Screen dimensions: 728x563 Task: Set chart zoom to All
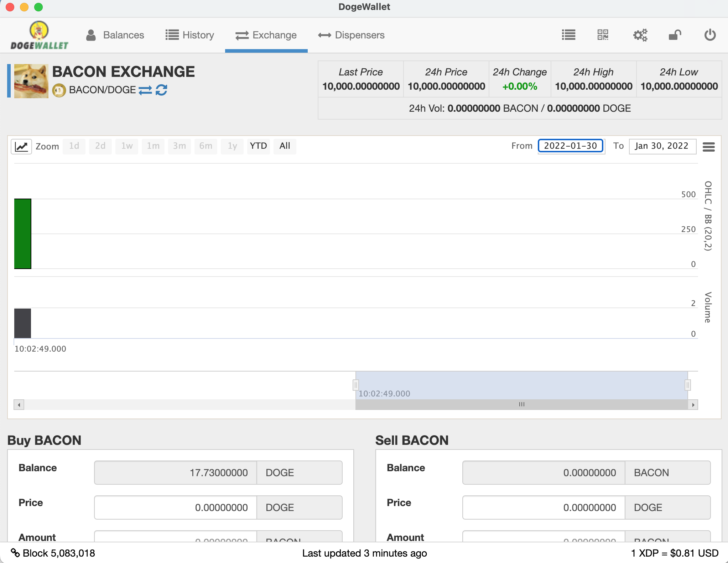pyautogui.click(x=285, y=146)
